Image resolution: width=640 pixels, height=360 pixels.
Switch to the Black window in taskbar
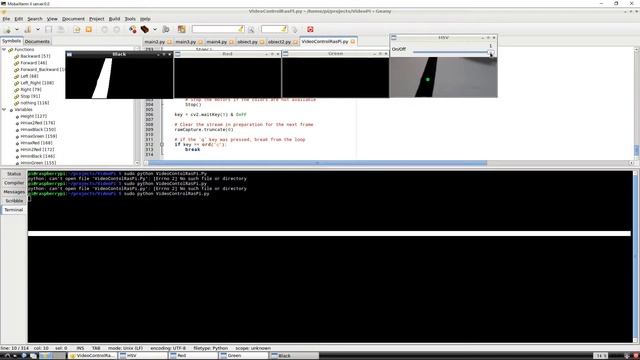pyautogui.click(x=294, y=356)
